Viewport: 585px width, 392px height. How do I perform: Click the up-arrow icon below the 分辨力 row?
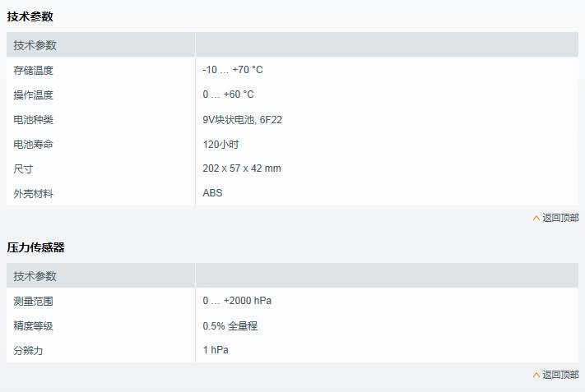pyautogui.click(x=536, y=375)
